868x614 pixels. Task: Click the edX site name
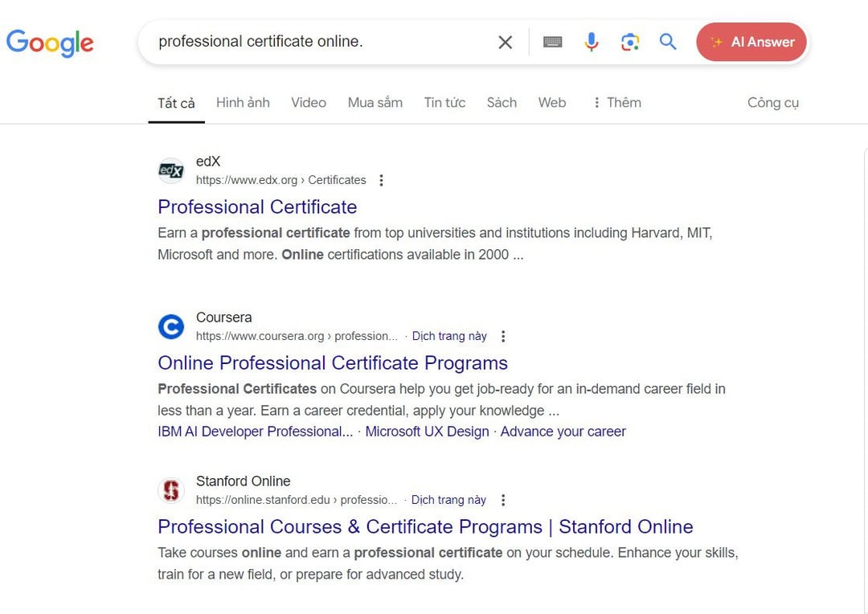(208, 162)
